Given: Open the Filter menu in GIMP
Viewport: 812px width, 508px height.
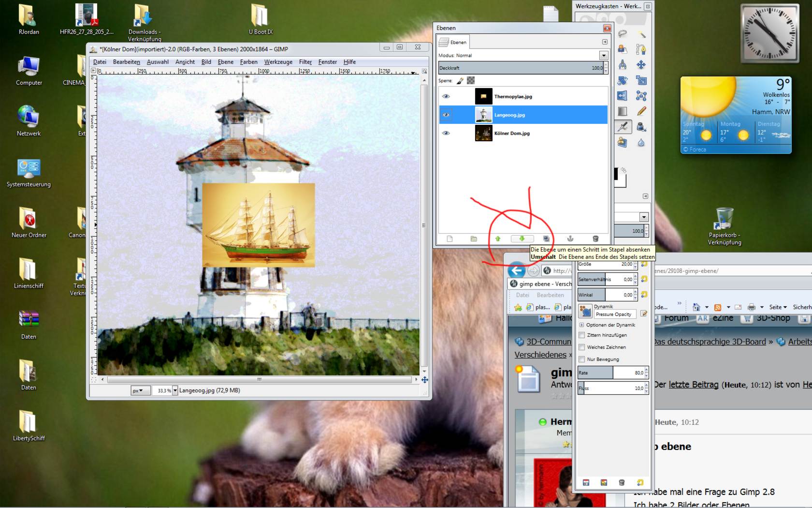Looking at the screenshot, I should click(305, 62).
